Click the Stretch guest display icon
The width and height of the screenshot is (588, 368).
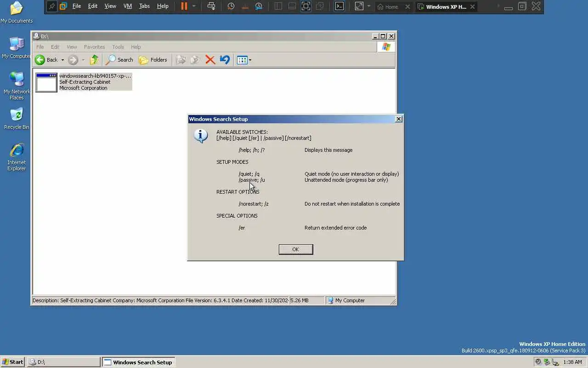click(359, 6)
